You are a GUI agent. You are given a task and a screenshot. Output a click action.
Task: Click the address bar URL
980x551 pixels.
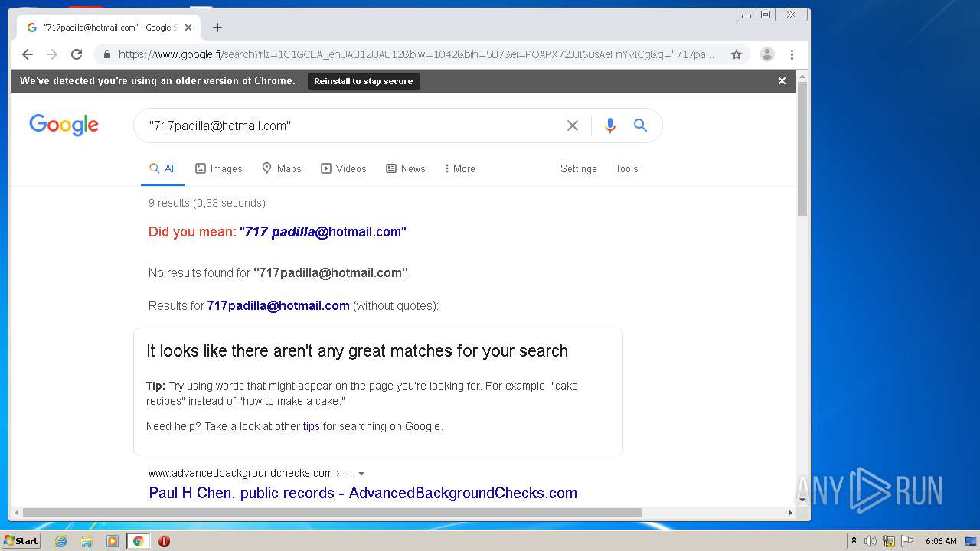click(x=416, y=54)
